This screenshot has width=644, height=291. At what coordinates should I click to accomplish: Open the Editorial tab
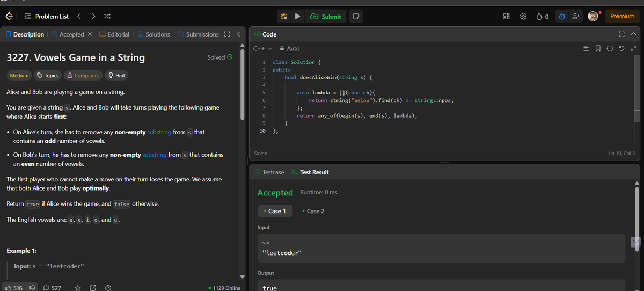click(x=114, y=34)
